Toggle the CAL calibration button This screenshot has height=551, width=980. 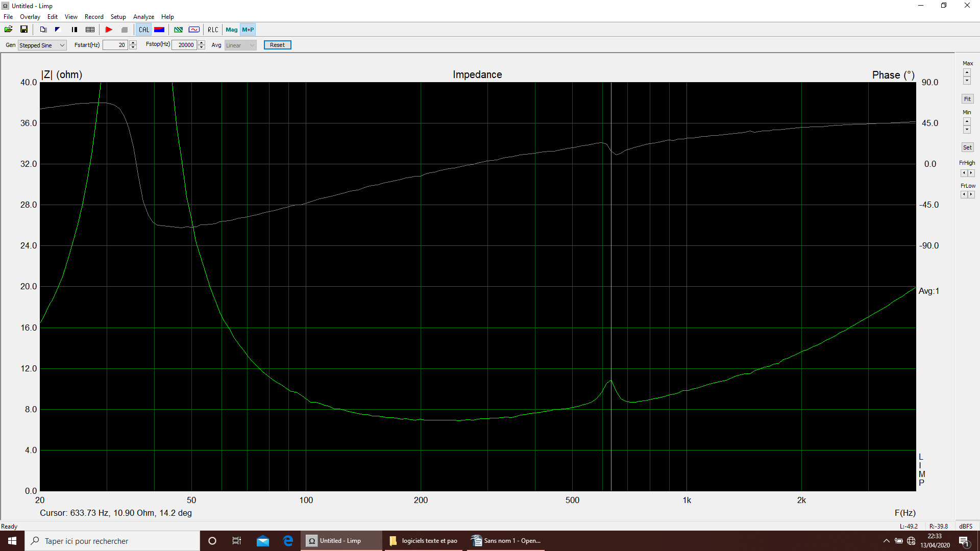click(x=144, y=30)
